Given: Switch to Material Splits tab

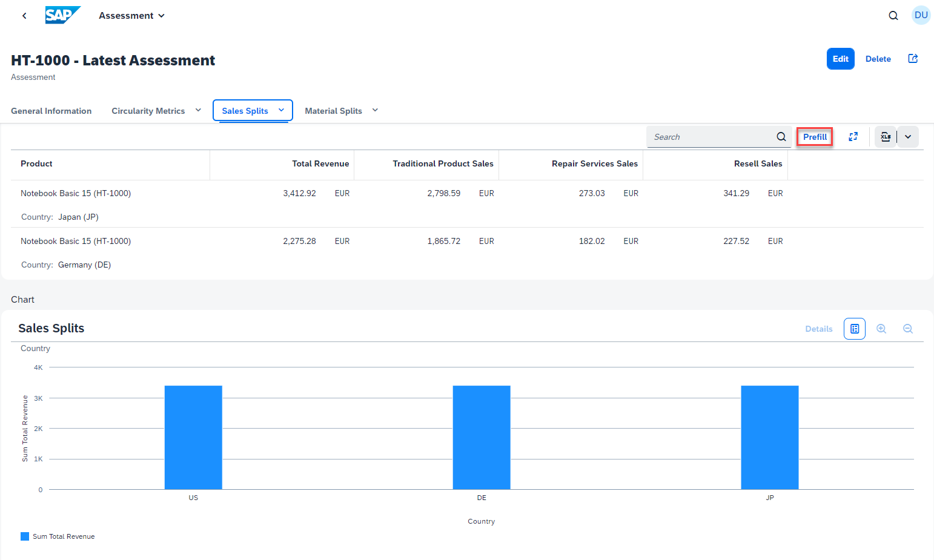Looking at the screenshot, I should (x=333, y=111).
